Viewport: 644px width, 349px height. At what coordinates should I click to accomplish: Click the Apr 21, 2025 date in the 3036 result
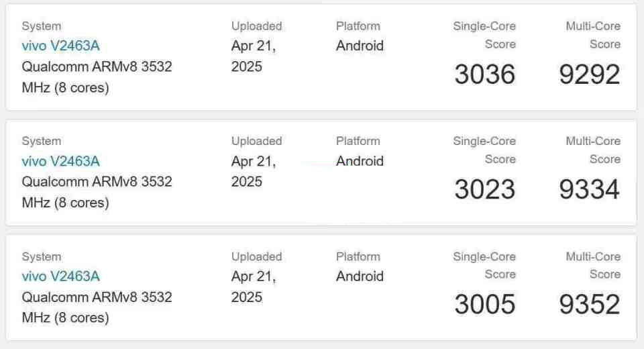coord(254,56)
